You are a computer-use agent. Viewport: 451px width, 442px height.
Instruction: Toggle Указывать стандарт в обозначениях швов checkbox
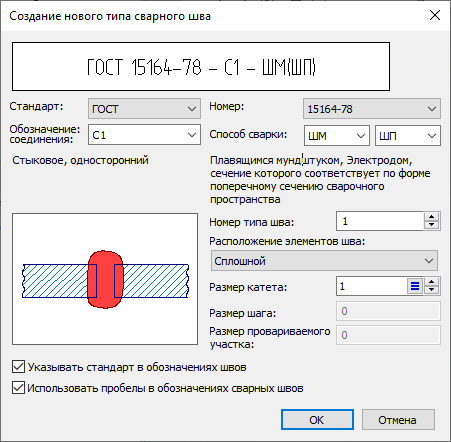[18, 367]
